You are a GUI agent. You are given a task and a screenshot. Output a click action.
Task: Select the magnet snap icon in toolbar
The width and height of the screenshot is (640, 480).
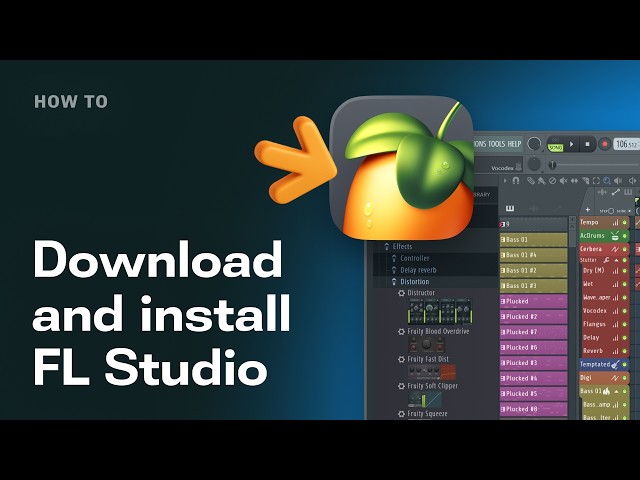[x=516, y=180]
